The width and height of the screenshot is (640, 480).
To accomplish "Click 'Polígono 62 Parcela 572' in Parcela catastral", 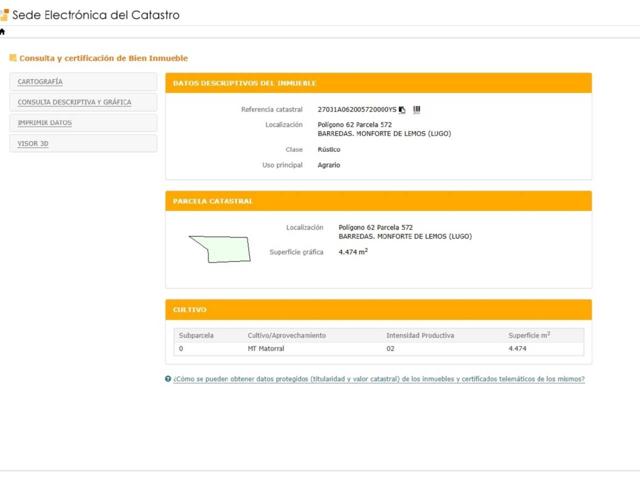I will [376, 227].
